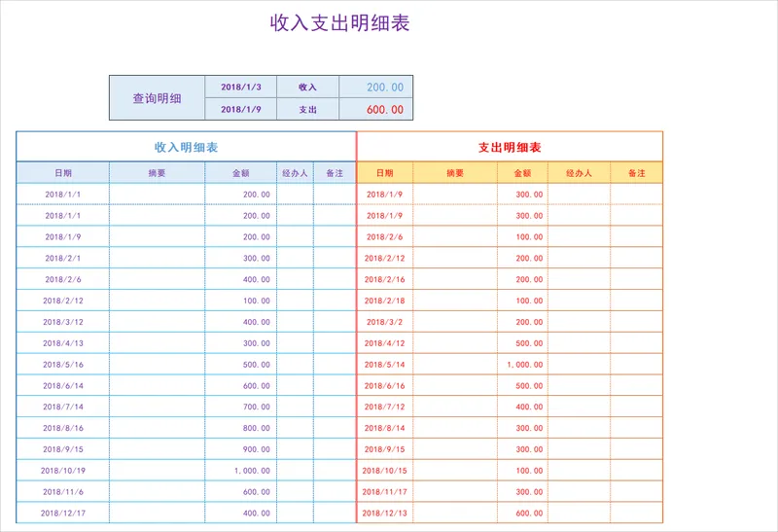Click the 收入 label in query box
This screenshot has width=778, height=532.
pos(307,87)
